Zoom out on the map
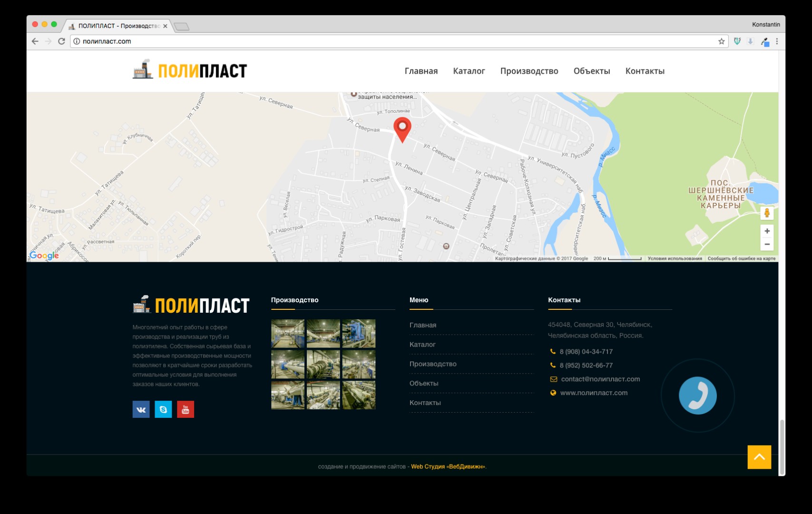 [x=767, y=245]
